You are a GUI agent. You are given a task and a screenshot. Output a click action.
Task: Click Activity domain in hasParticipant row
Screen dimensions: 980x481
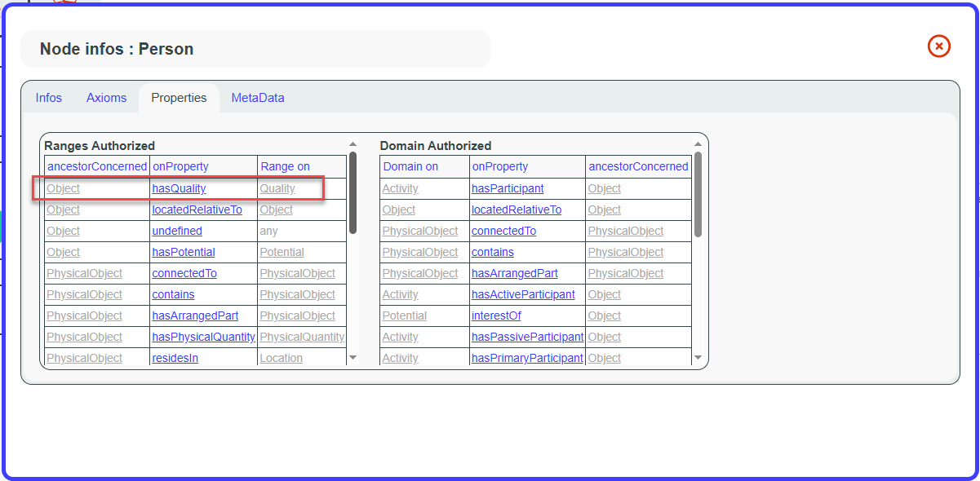(400, 188)
